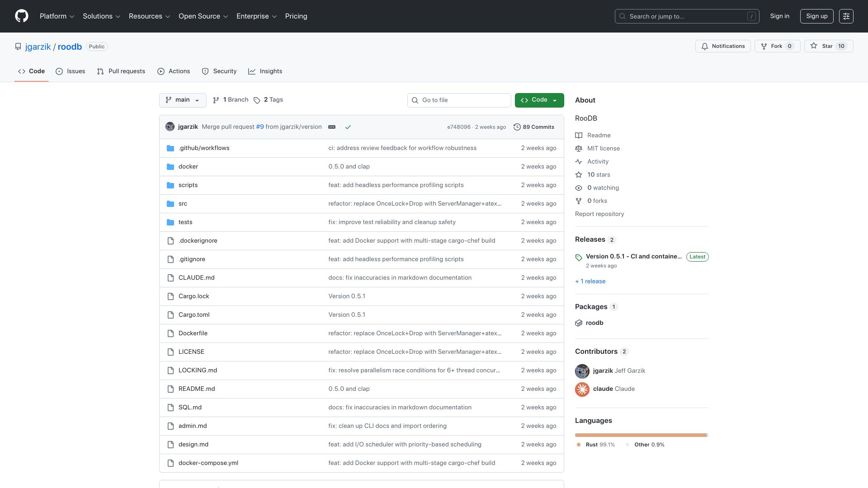This screenshot has width=868, height=488.
Task: Click the folder icon next to docker
Action: [x=170, y=167]
